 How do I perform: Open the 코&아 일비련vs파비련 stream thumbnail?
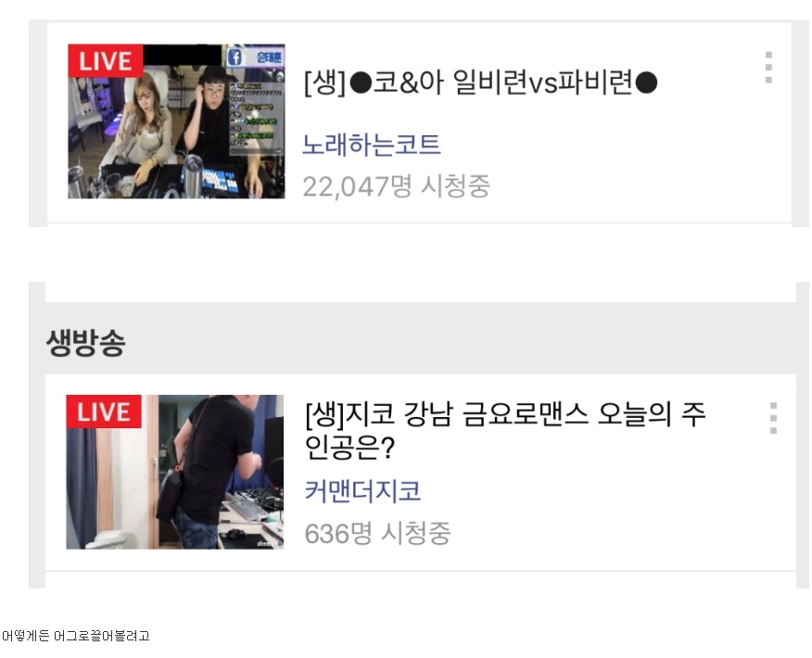[177, 121]
